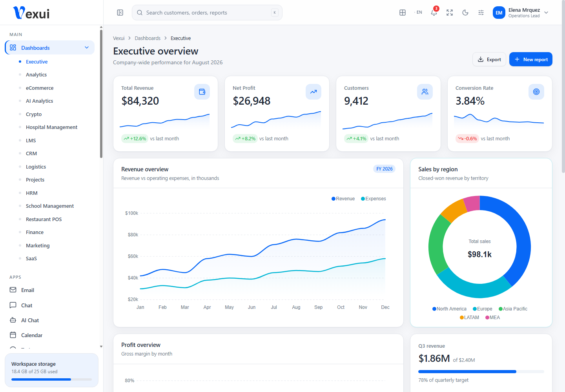Viewport: 565px width, 392px height.
Task: Toggle Asia Pacific in region legend
Action: (513, 309)
